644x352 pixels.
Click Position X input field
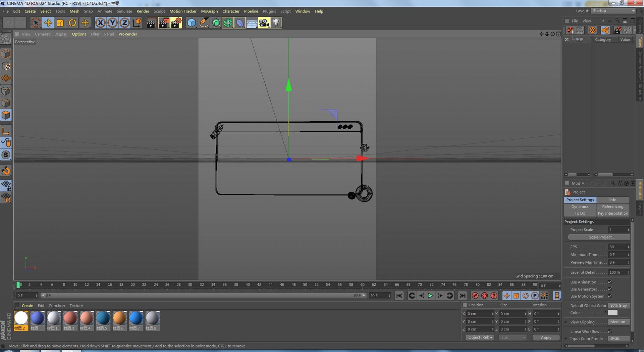480,314
